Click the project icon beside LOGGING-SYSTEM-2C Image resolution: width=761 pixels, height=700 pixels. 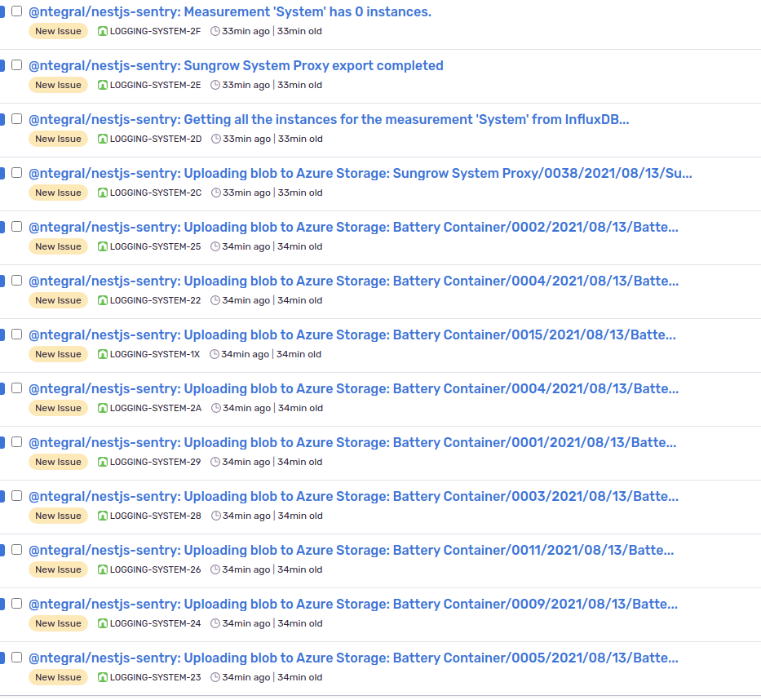tap(103, 193)
